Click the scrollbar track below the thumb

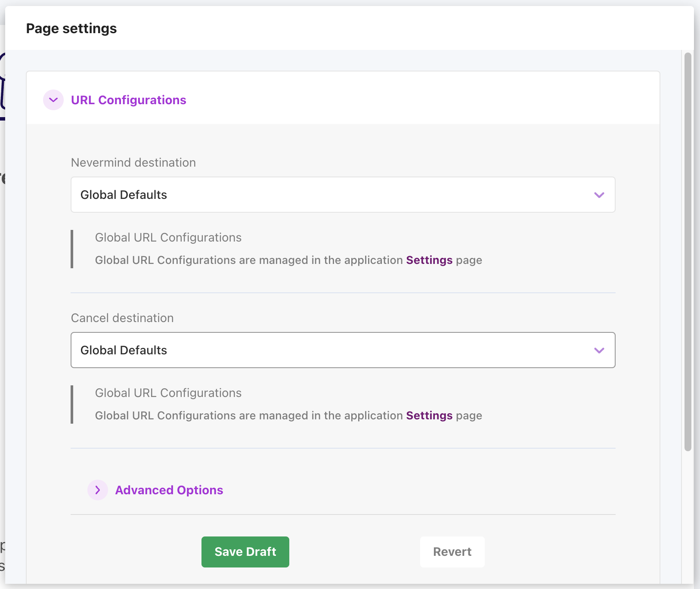click(x=688, y=517)
